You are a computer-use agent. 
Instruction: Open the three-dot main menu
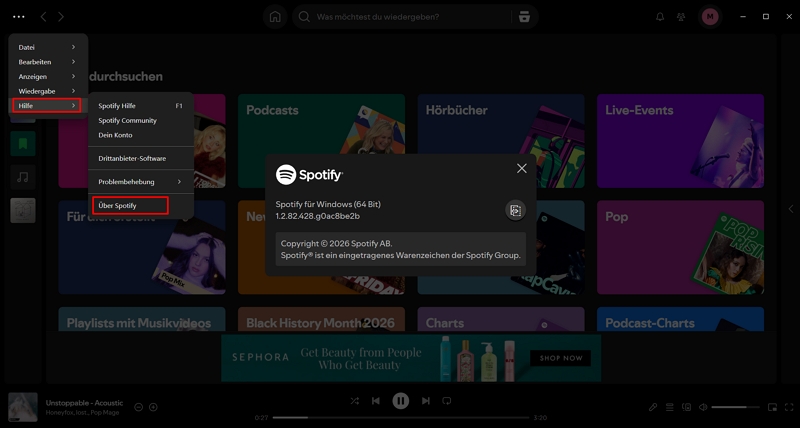(18, 17)
